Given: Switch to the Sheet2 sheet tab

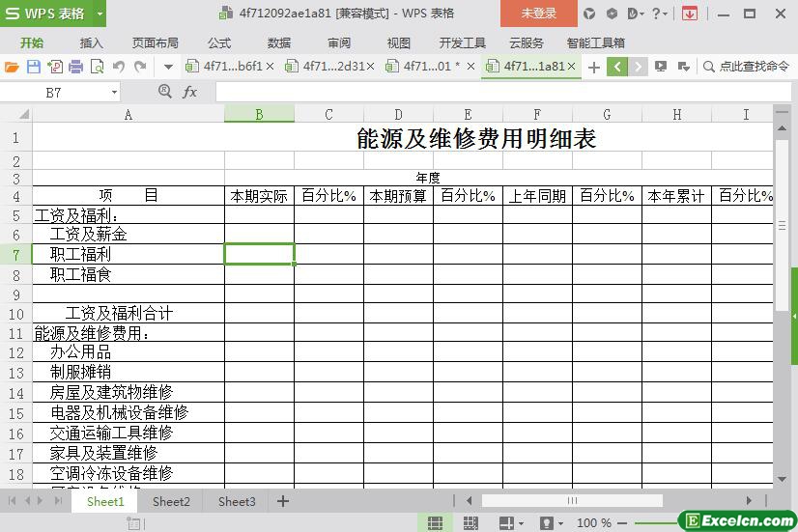Looking at the screenshot, I should click(x=171, y=501).
